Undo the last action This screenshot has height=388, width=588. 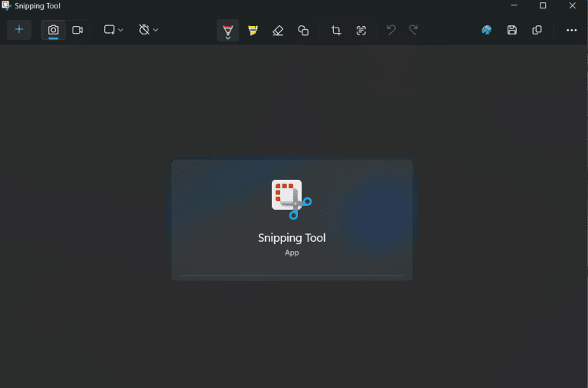[391, 30]
